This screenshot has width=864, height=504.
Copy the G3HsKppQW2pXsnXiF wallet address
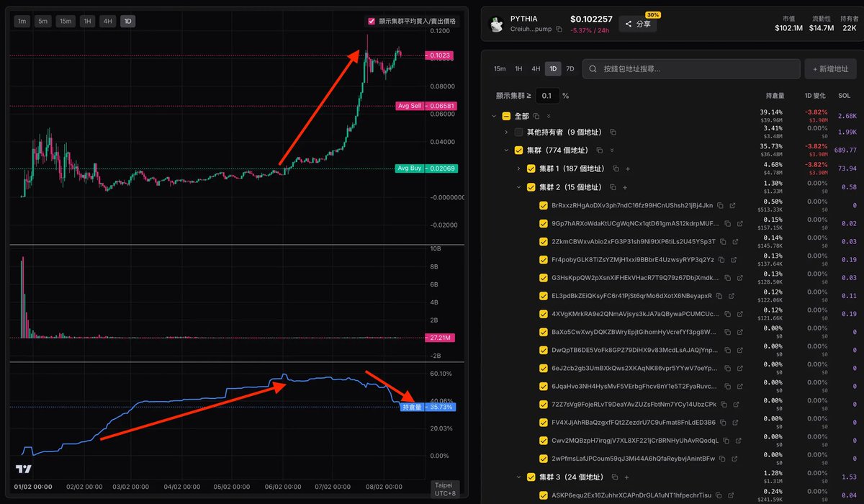pyautogui.click(x=726, y=277)
